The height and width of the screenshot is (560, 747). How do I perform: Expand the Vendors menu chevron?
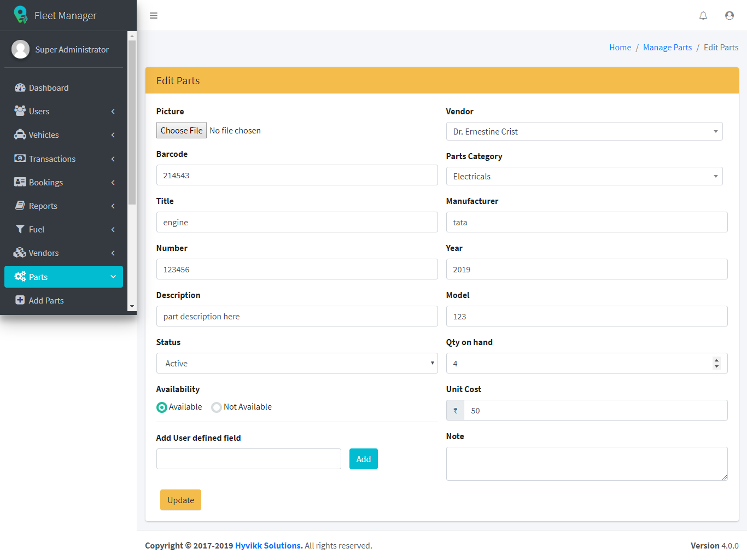pos(113,253)
